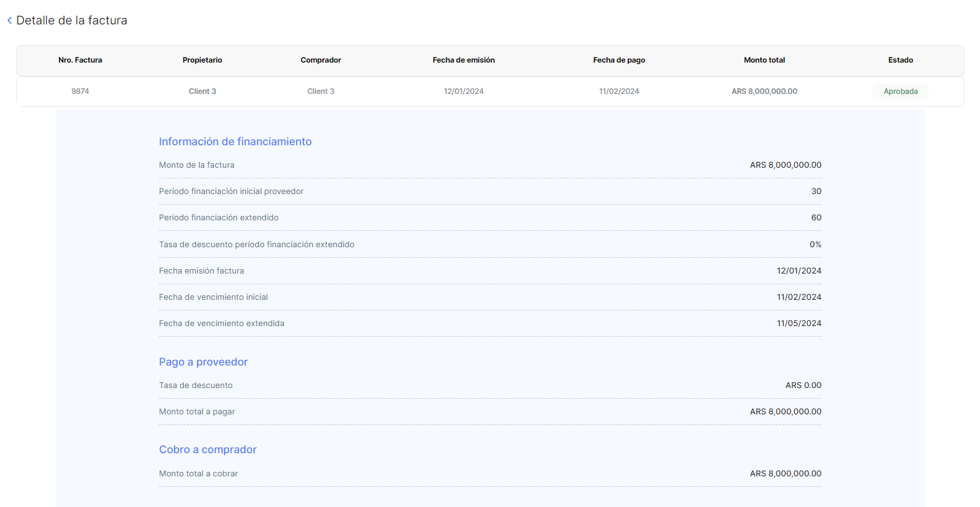Click the 'Información de financiamiento' section heading
980x507 pixels.
coord(235,141)
